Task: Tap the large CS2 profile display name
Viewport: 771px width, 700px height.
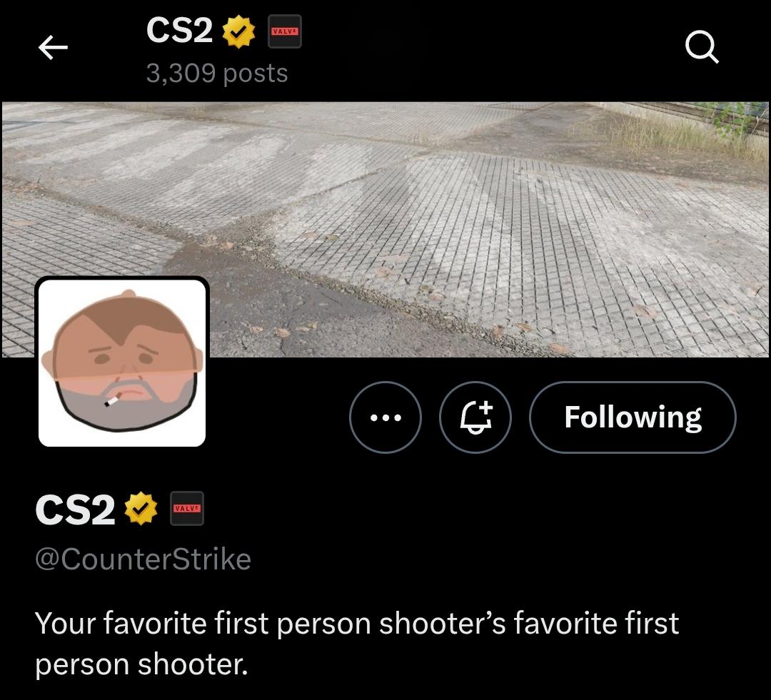Action: [75, 509]
